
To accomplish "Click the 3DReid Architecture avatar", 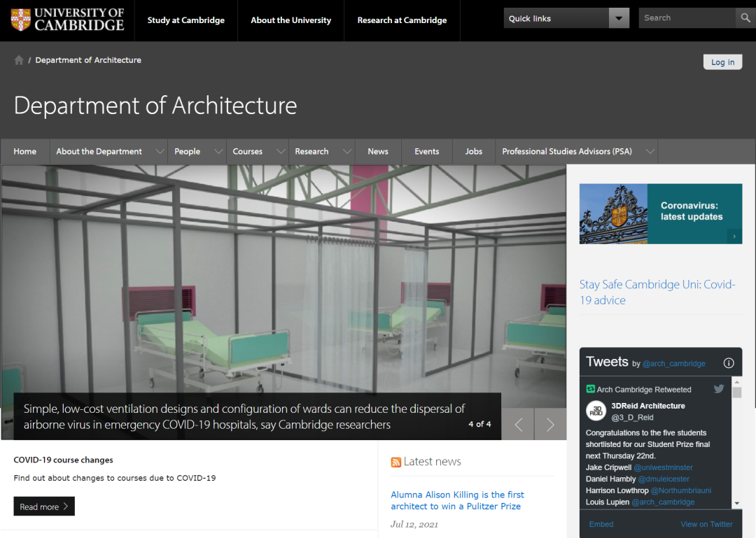I will [x=596, y=411].
